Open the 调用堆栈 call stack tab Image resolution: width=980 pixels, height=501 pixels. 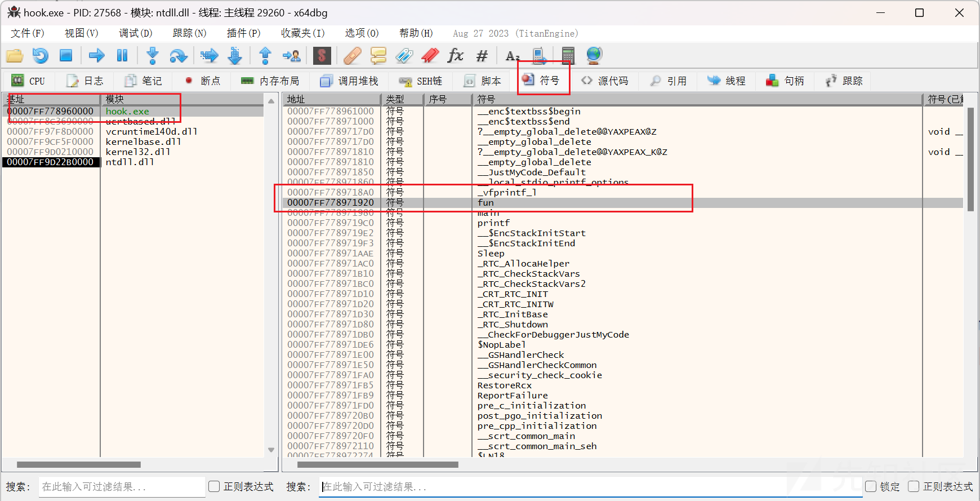(x=349, y=81)
